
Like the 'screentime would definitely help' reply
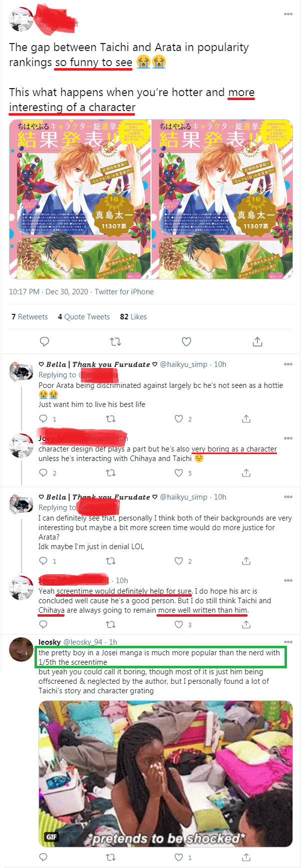(x=179, y=625)
